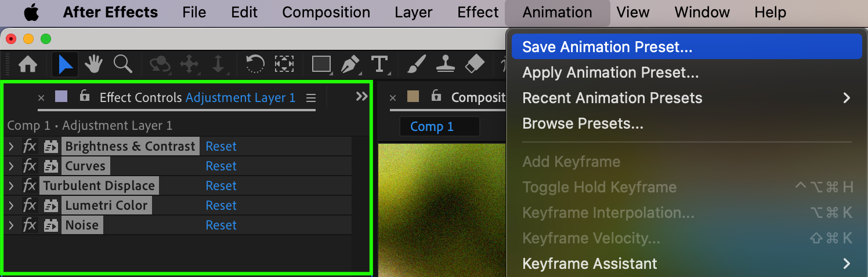Reset the Lumetri Color effect
This screenshot has height=277, width=868.
click(221, 205)
